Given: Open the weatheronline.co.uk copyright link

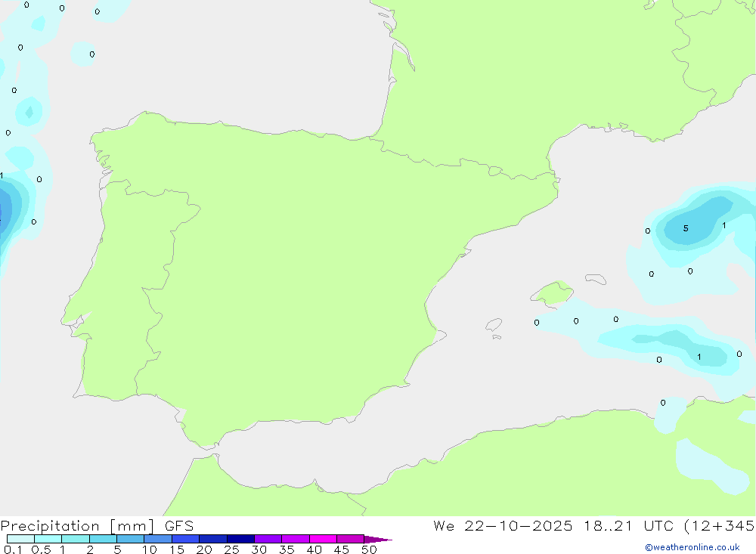Looking at the screenshot, I should pos(692,547).
